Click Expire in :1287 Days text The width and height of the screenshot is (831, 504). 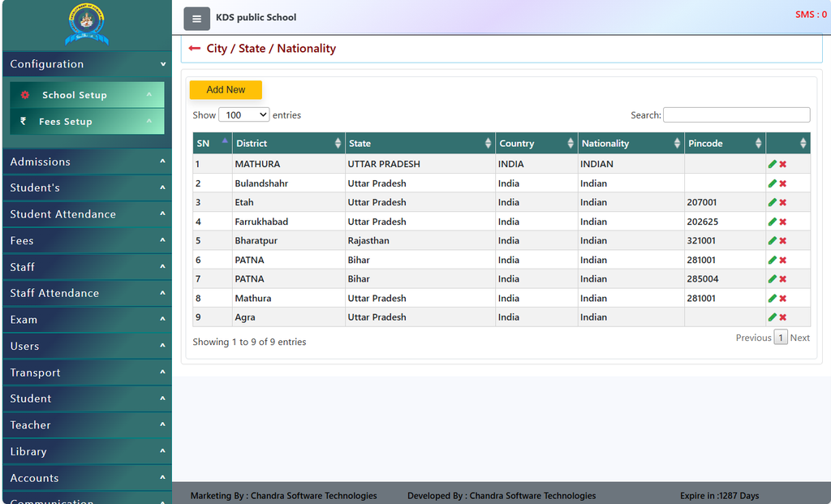pos(719,496)
